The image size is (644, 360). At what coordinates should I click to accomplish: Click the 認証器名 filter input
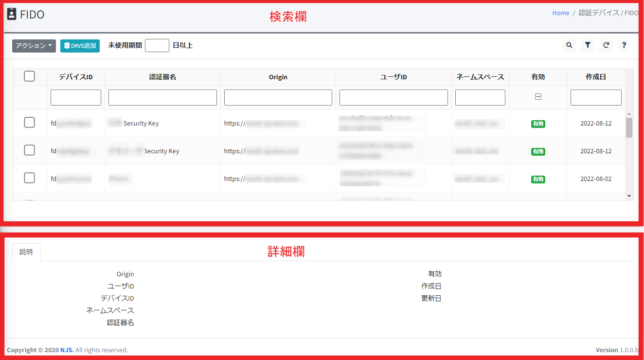pyautogui.click(x=162, y=97)
